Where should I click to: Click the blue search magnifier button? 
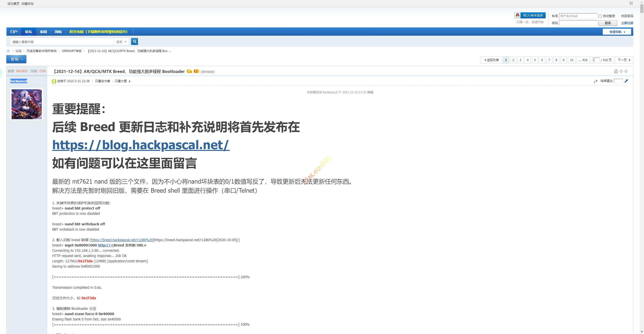click(135, 41)
